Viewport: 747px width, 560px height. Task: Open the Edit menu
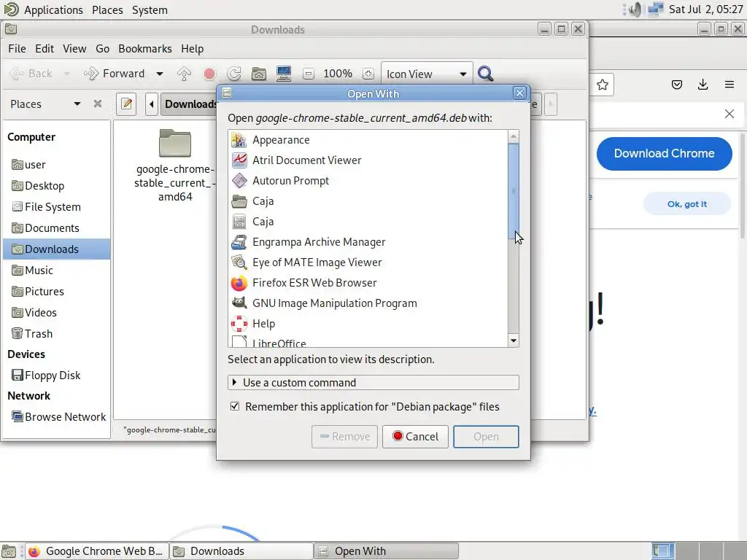point(44,49)
